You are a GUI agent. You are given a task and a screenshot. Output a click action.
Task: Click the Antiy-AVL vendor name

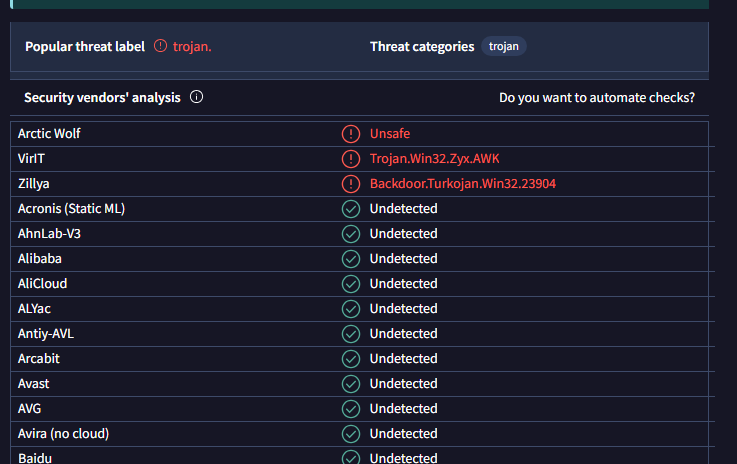46,334
